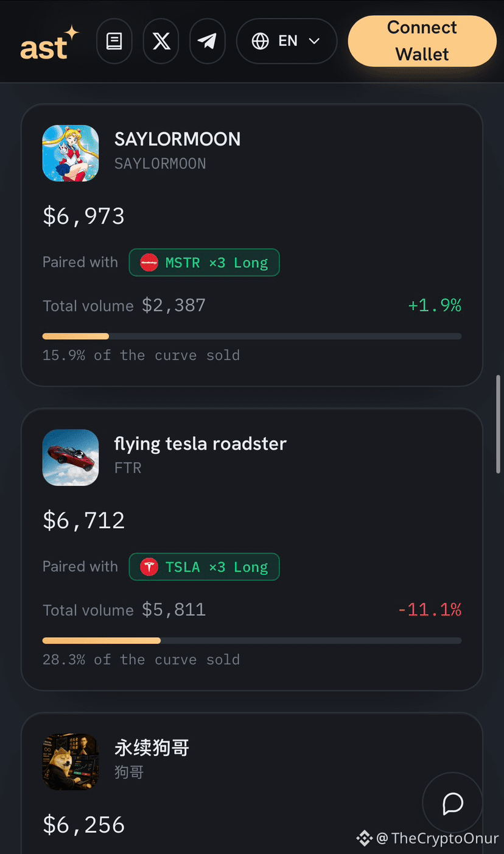The height and width of the screenshot is (854, 504).
Task: Select the MSTR ×3 Long badge
Action: [x=205, y=263]
